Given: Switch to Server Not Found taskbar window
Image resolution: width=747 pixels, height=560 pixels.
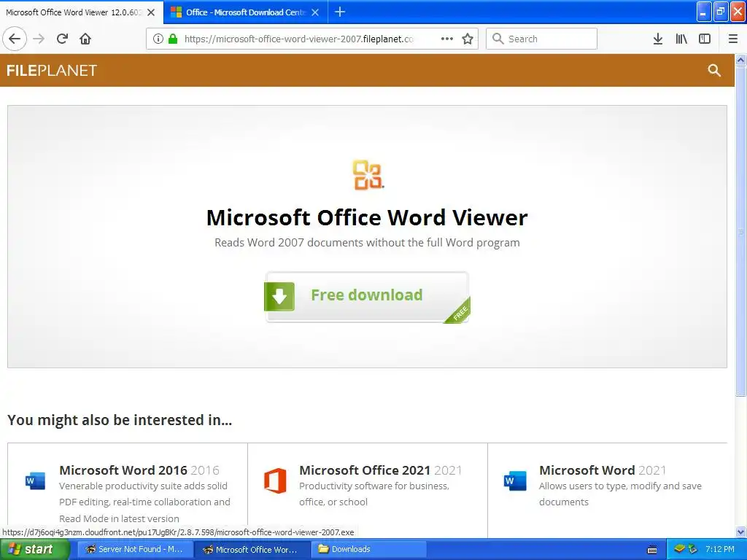Looking at the screenshot, I should pyautogui.click(x=134, y=549).
